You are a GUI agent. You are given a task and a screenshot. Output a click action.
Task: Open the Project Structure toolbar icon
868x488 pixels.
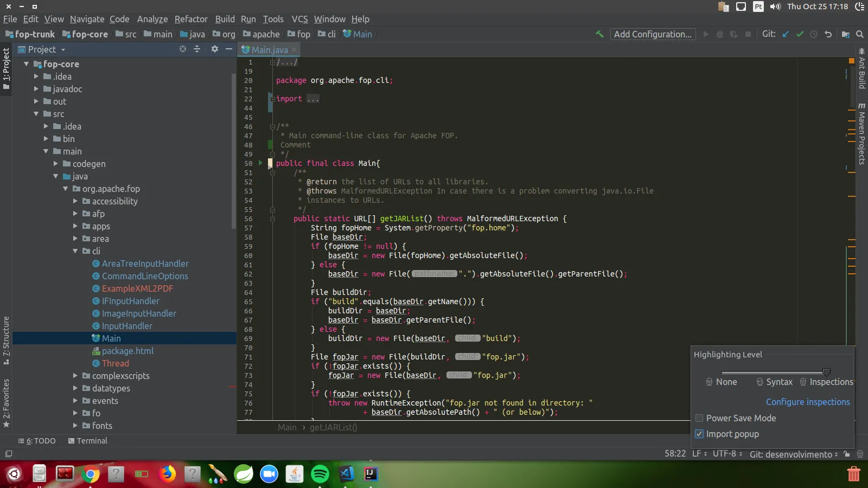pyautogui.click(x=845, y=34)
